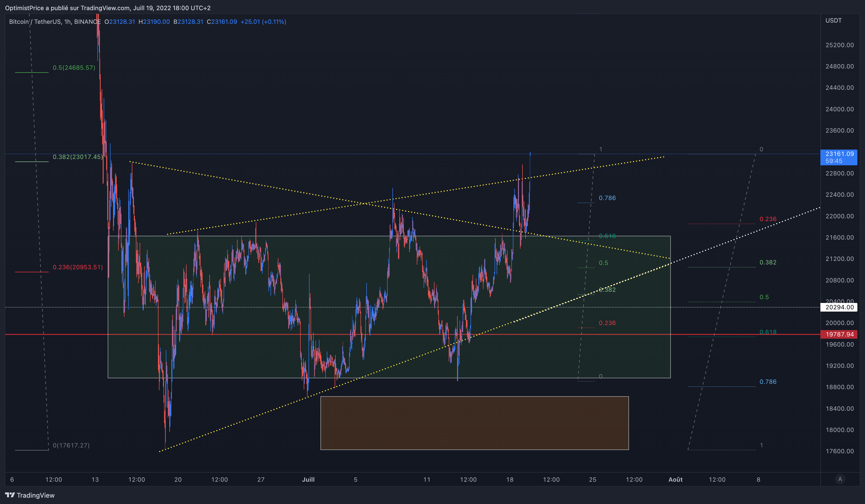Click the 17600.00 price axis label
865x504 pixels.
[x=840, y=451]
